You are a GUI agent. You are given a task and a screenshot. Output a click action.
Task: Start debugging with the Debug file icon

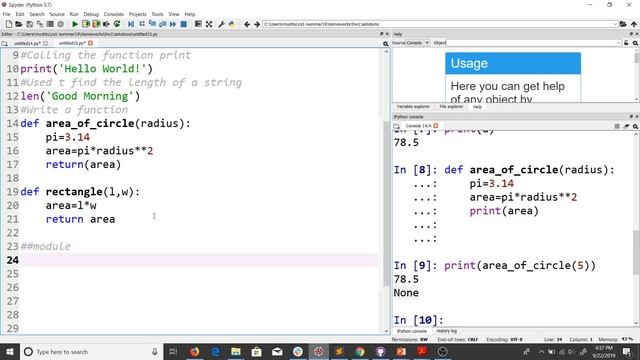[x=131, y=24]
